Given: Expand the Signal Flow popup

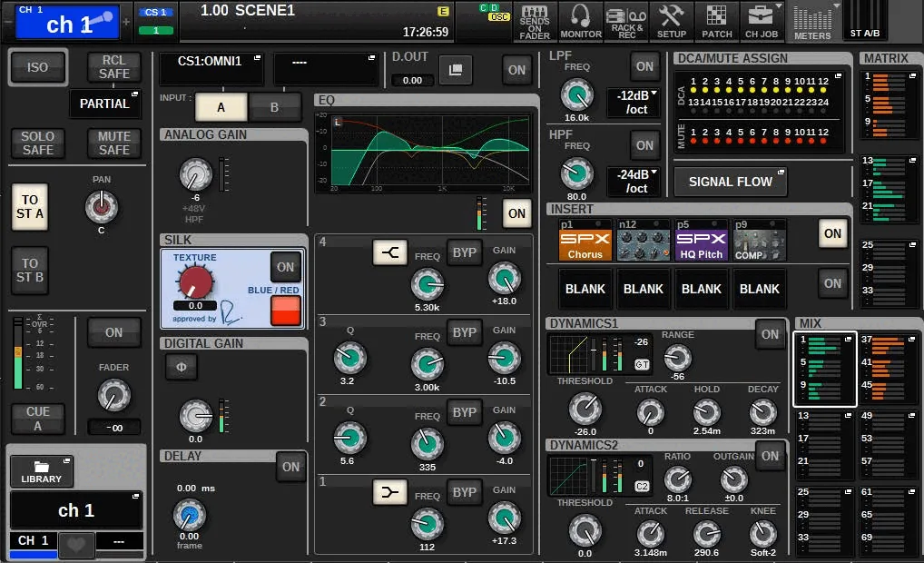Looking at the screenshot, I should pyautogui.click(x=730, y=182).
